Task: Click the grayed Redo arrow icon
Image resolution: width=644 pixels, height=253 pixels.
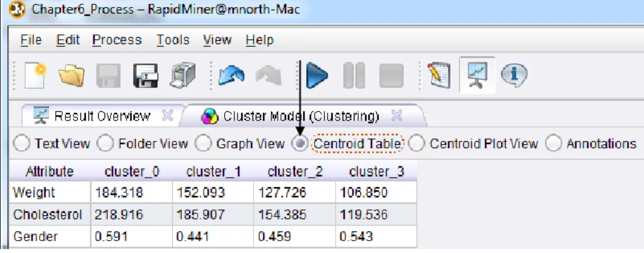Action: 269,76
